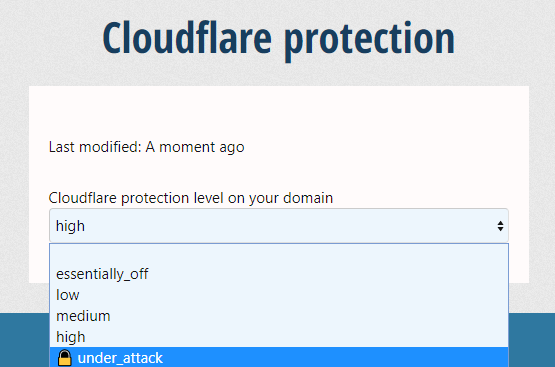Click the up-down arrows of the select box
This screenshot has width=555, height=367.
[500, 226]
